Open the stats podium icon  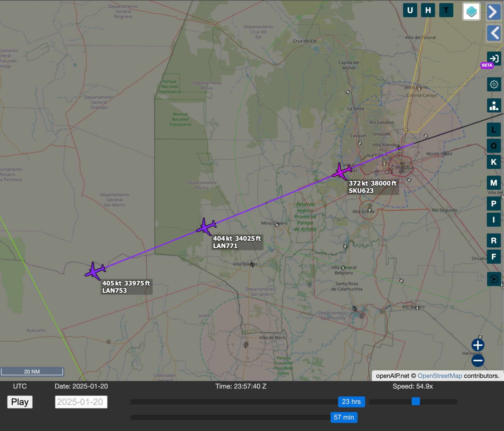click(494, 106)
